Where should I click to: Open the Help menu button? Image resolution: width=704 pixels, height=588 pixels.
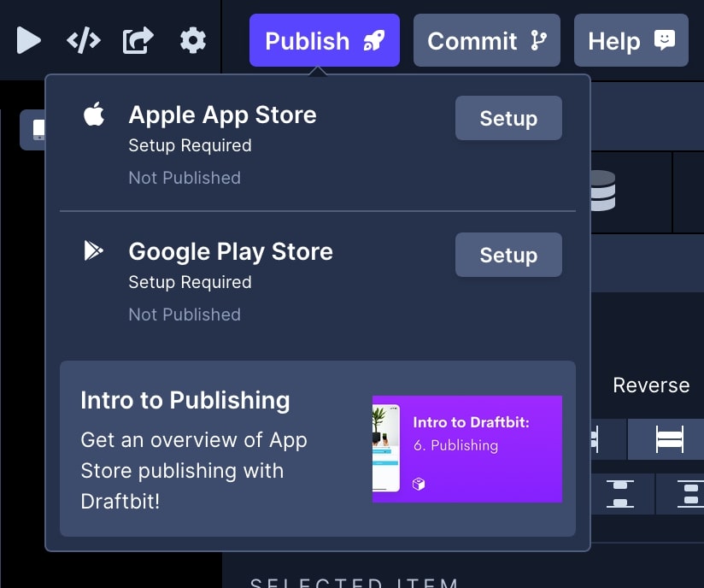[x=631, y=40]
